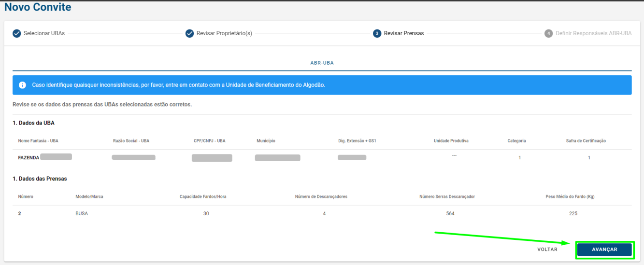The height and width of the screenshot is (265, 644).
Task: Click the Município column header
Action: point(266,141)
